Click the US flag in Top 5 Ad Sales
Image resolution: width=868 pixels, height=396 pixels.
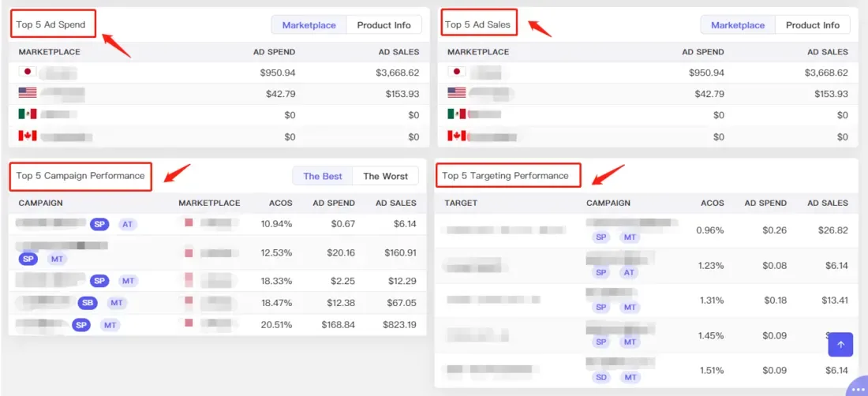pyautogui.click(x=456, y=93)
